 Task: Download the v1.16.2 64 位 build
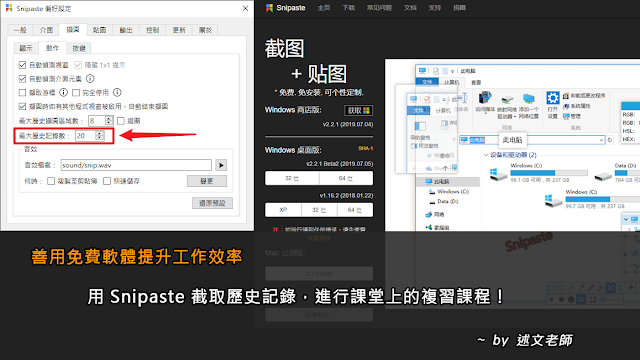[x=355, y=210]
